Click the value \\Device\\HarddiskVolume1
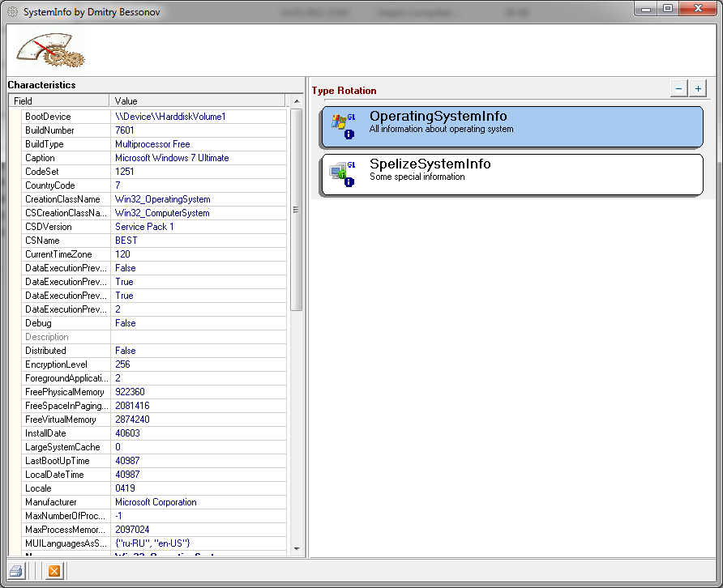The image size is (723, 588). (170, 117)
